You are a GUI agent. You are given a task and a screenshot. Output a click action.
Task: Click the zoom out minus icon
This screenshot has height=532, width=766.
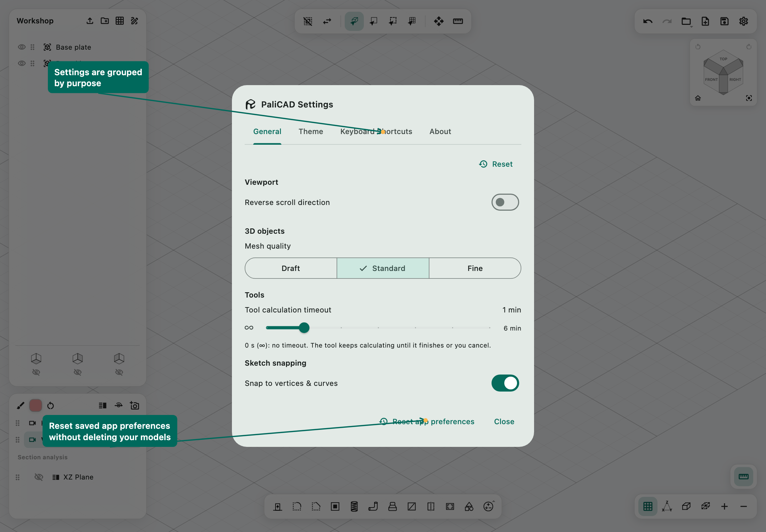coord(744,506)
